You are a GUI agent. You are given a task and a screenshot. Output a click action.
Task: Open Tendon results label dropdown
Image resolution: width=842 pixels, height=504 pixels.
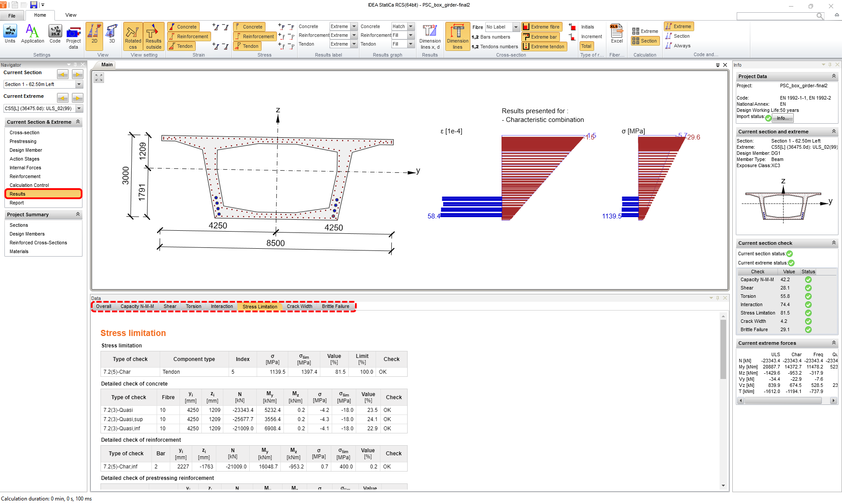pos(354,44)
